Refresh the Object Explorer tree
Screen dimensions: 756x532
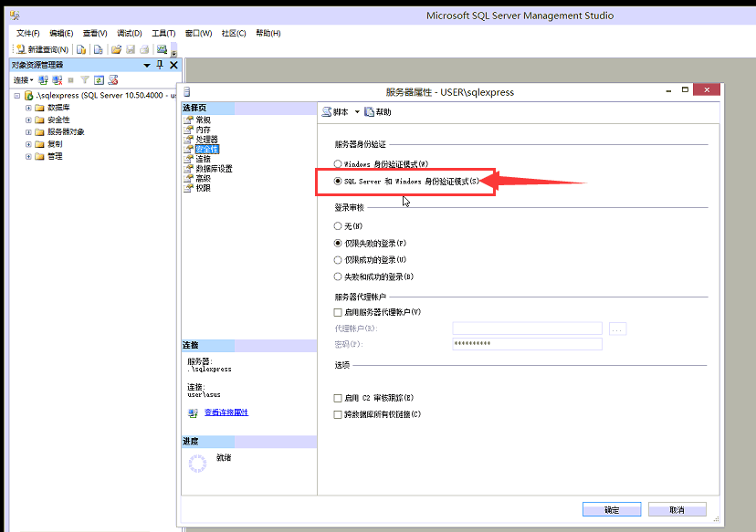(x=99, y=80)
